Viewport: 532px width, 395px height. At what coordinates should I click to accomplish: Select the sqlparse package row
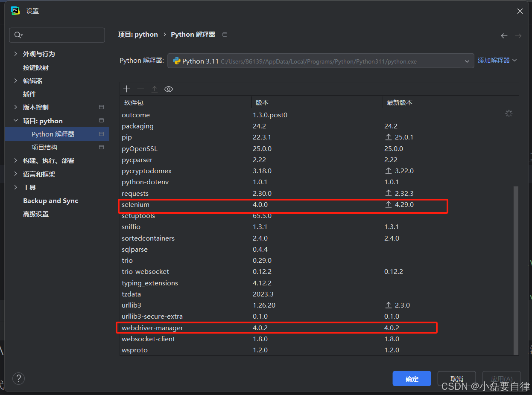coord(316,249)
